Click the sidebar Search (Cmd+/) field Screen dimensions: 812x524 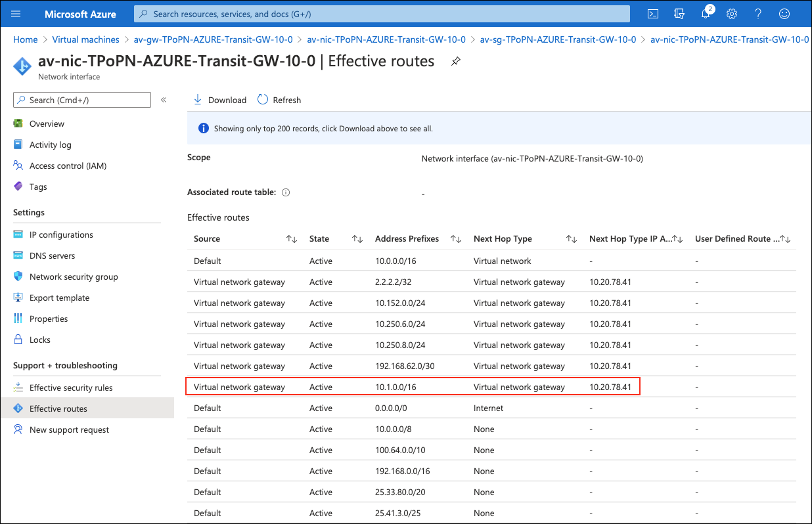click(x=81, y=99)
